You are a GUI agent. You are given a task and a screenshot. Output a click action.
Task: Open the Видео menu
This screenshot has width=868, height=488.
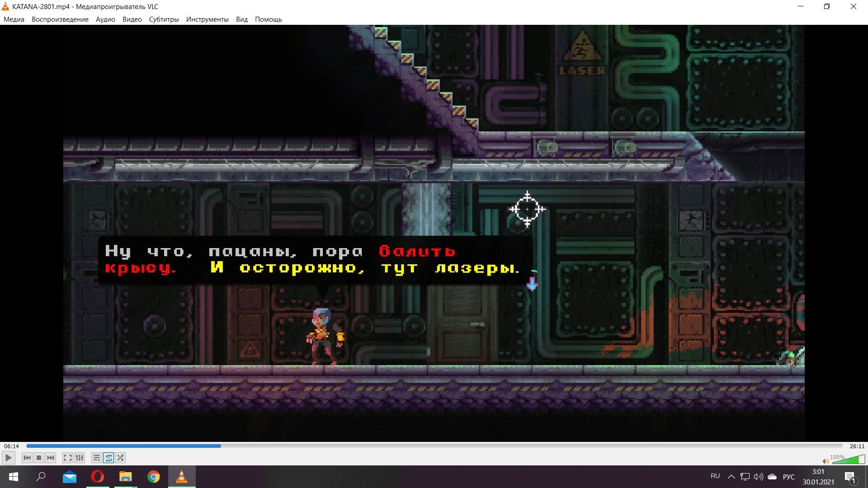(132, 19)
